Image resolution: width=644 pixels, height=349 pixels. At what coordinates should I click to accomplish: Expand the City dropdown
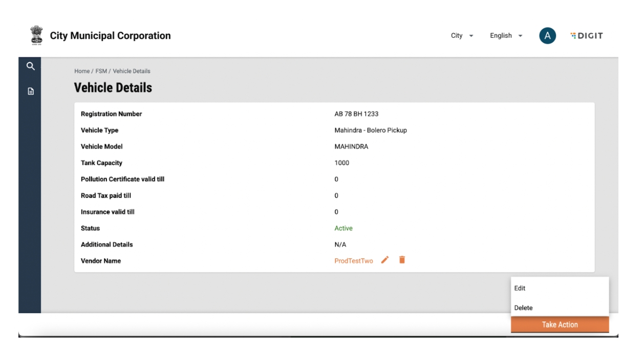[462, 35]
